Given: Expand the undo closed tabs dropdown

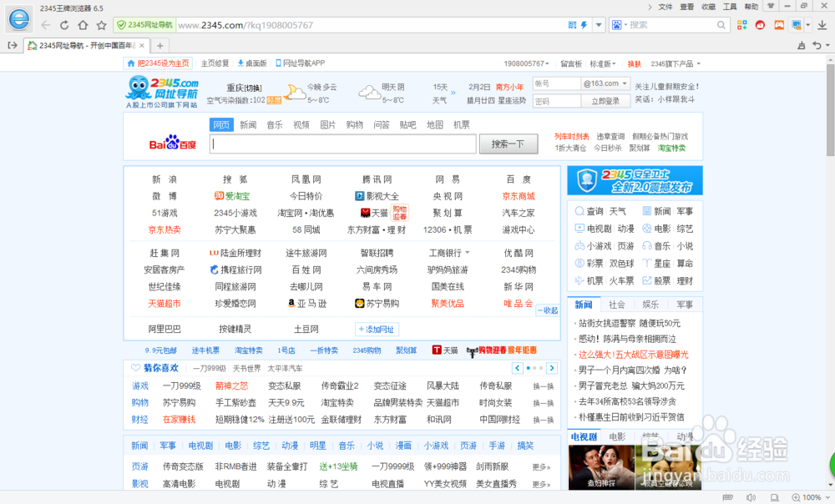Looking at the screenshot, I should click(x=827, y=46).
